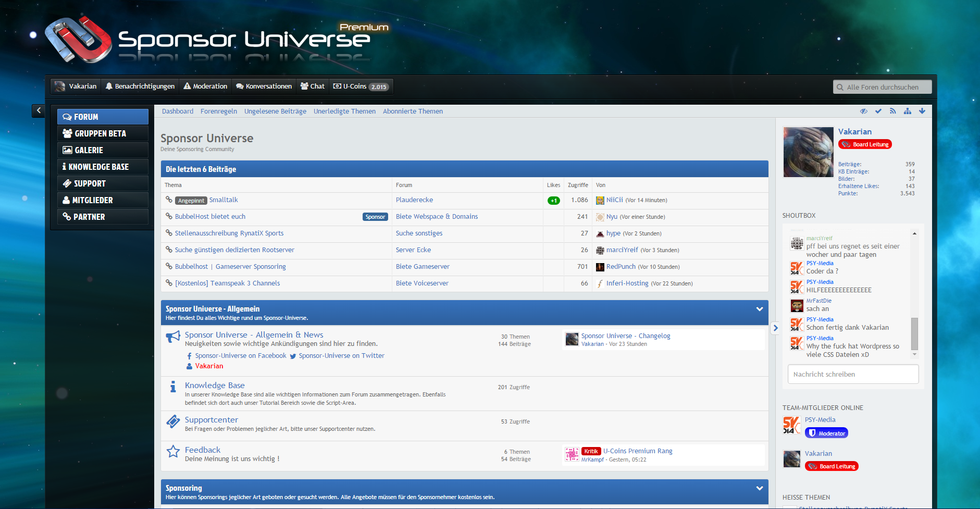This screenshot has width=980, height=509.
Task: Toggle hidden forums with crossed-eye icon
Action: (863, 111)
